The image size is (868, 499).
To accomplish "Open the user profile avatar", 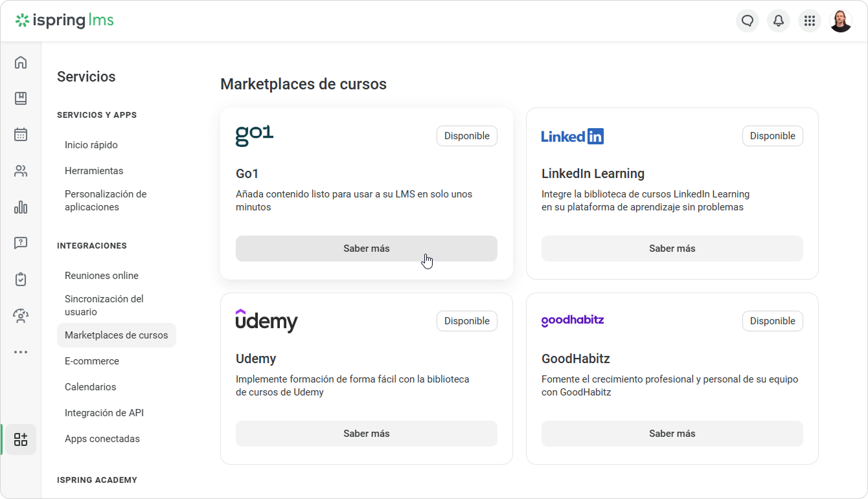I will (841, 21).
